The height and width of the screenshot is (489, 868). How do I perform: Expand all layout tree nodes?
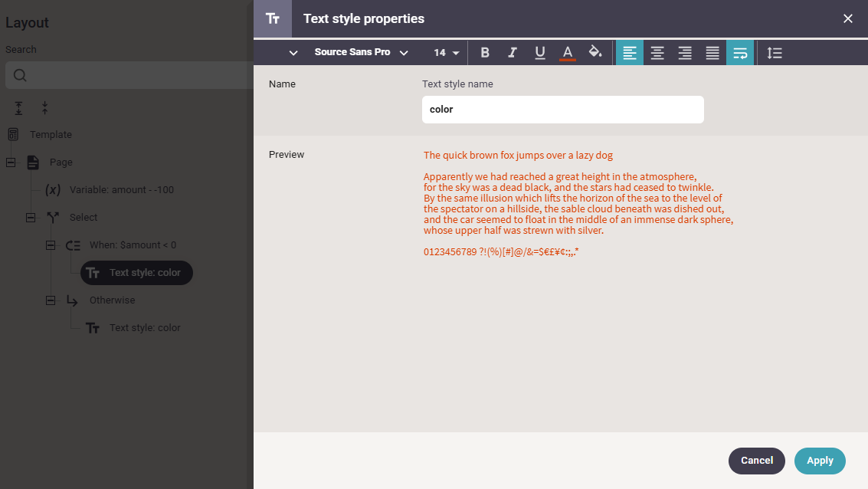pyautogui.click(x=19, y=108)
